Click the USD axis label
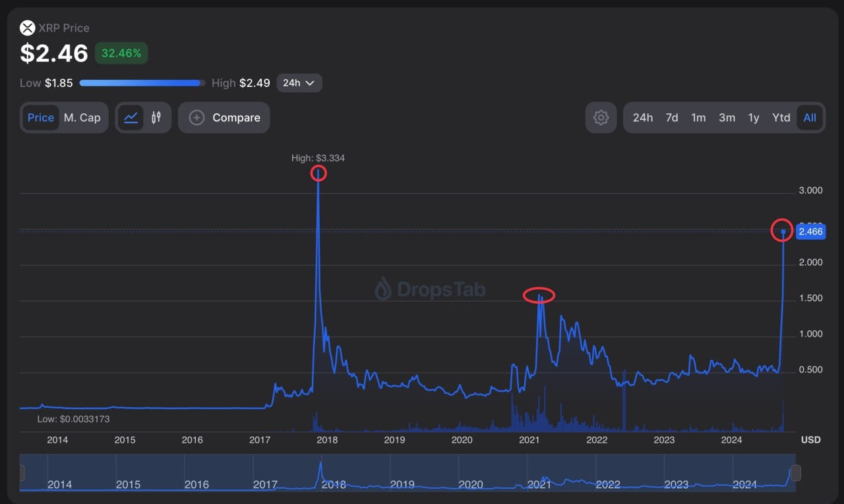844x504 pixels. tap(811, 439)
